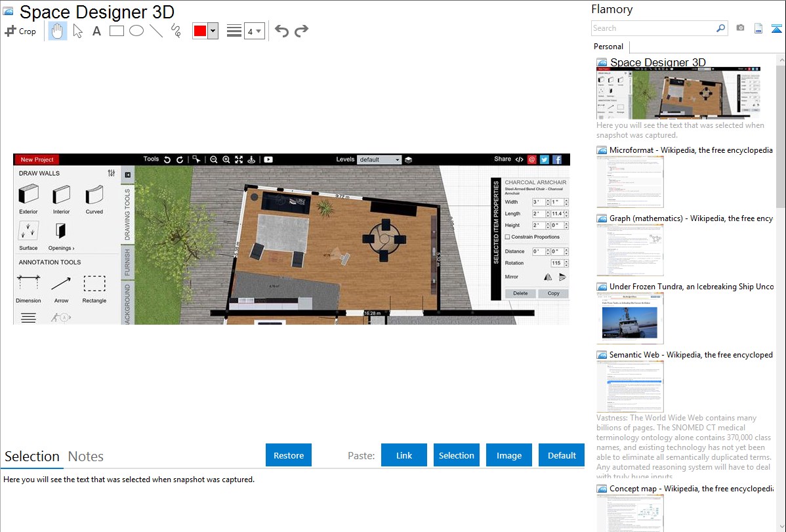The width and height of the screenshot is (786, 532).
Task: Select the arrow pointer tool
Action: (x=77, y=31)
